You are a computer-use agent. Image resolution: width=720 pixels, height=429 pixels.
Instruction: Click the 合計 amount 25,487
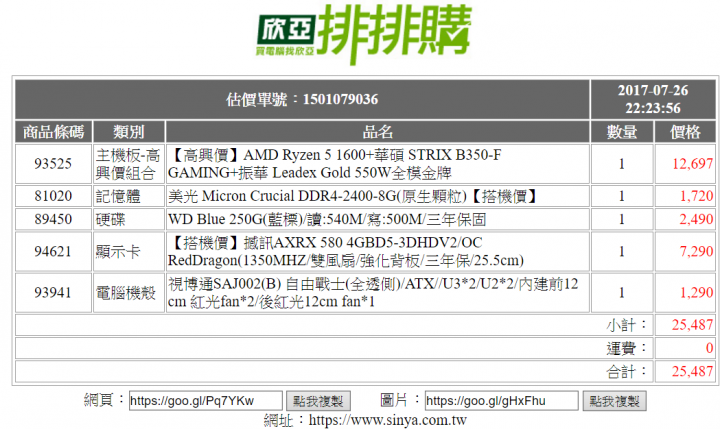[x=692, y=371]
